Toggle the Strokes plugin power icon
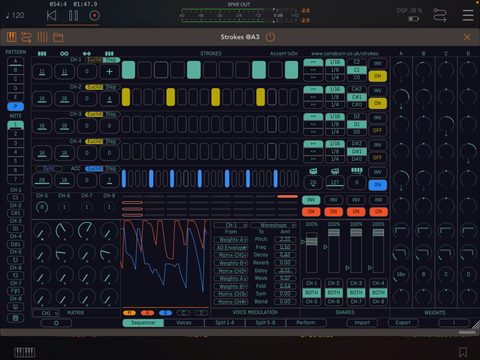The width and height of the screenshot is (480, 360). tap(270, 37)
